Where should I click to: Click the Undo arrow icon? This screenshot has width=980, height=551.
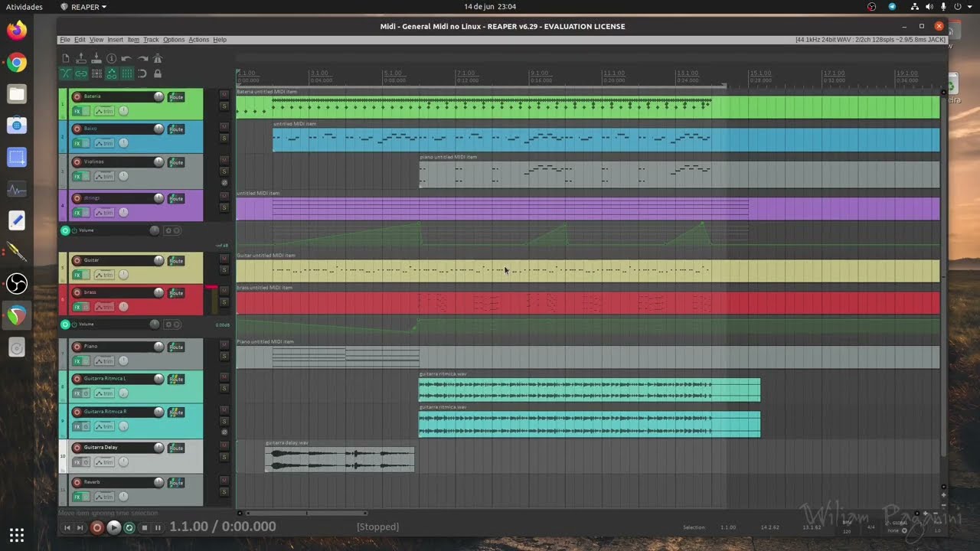[x=127, y=58]
